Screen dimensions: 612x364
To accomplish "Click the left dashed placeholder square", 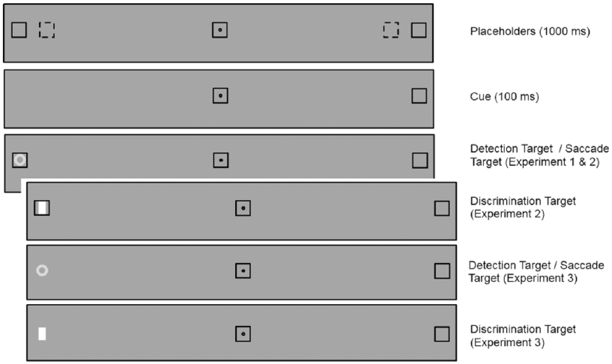I will pos(46,30).
